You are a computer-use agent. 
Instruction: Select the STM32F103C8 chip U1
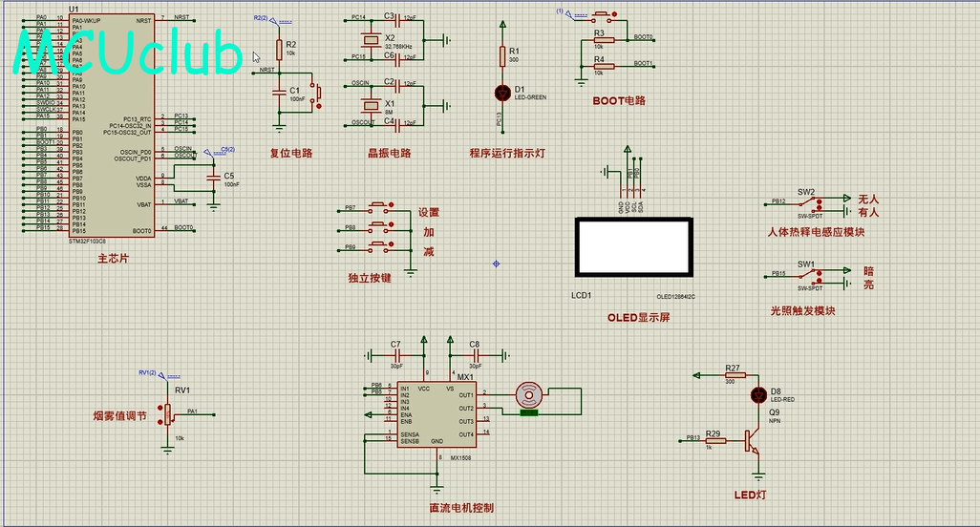coord(111,125)
